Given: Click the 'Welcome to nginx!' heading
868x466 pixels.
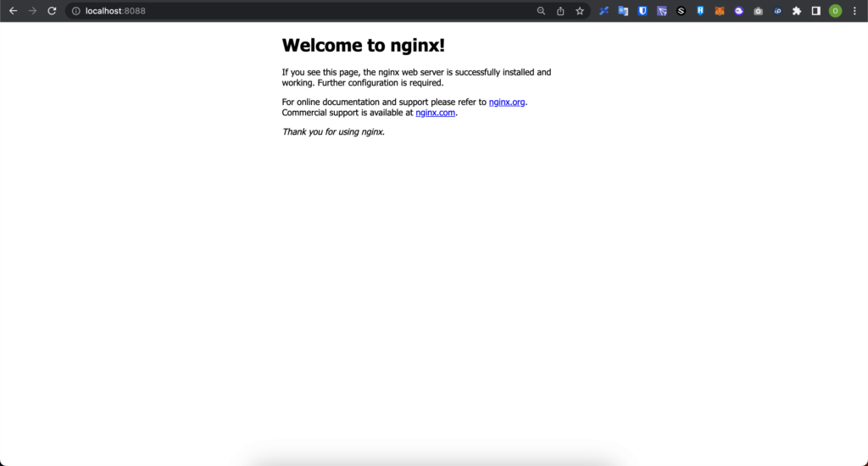Looking at the screenshot, I should pos(363,46).
